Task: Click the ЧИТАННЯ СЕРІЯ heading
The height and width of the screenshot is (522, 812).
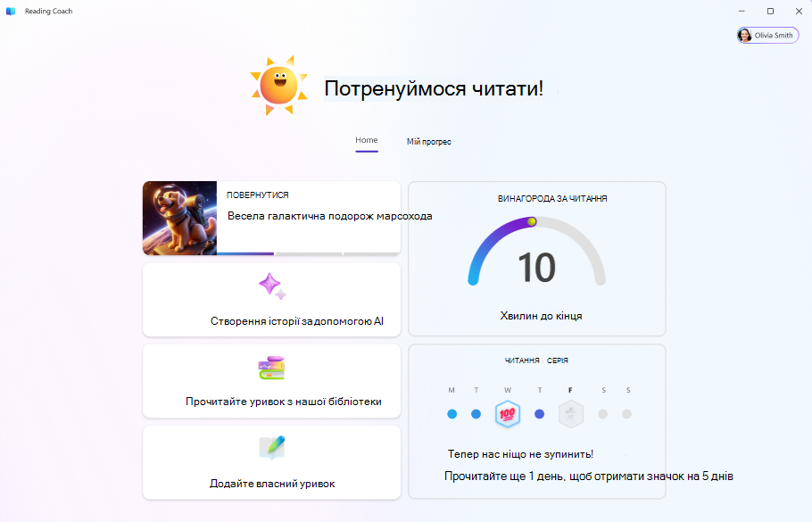Action: click(536, 360)
